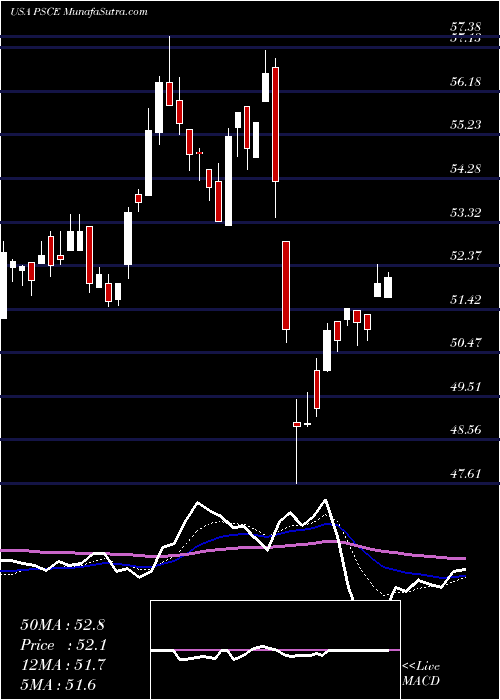
Task: Click the 52.37 price level label
Action: point(466,256)
